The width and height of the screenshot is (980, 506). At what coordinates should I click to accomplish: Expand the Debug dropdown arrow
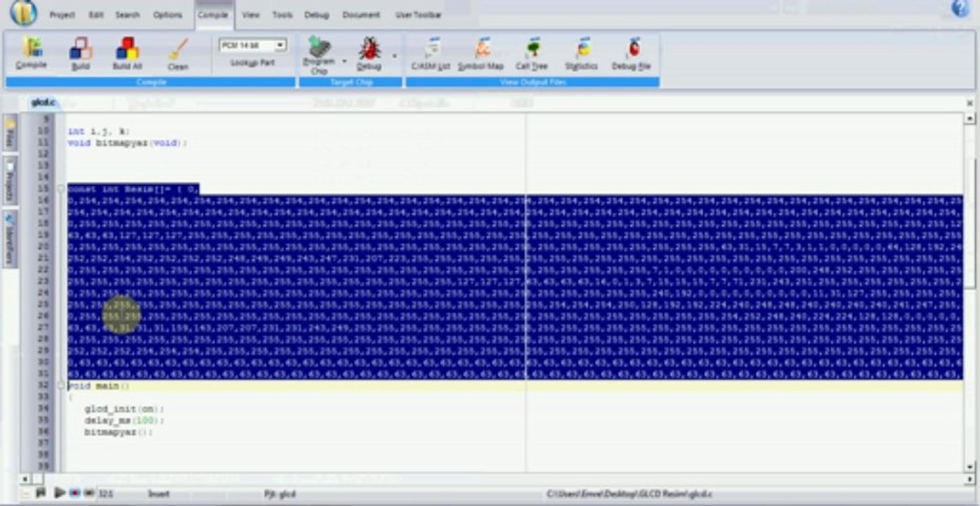coord(394,56)
